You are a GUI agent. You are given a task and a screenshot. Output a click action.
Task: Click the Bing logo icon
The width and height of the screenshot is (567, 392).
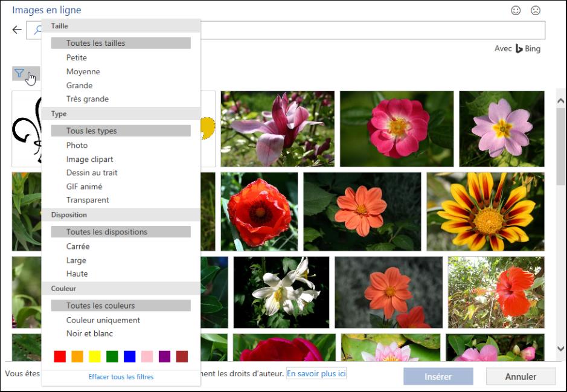pyautogui.click(x=519, y=49)
